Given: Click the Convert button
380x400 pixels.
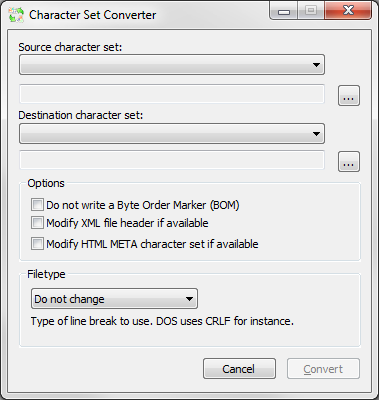Looking at the screenshot, I should pos(323,369).
